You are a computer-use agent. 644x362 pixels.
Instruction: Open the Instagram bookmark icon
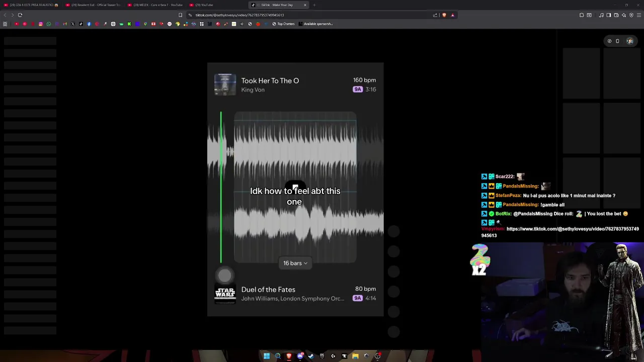point(41,24)
